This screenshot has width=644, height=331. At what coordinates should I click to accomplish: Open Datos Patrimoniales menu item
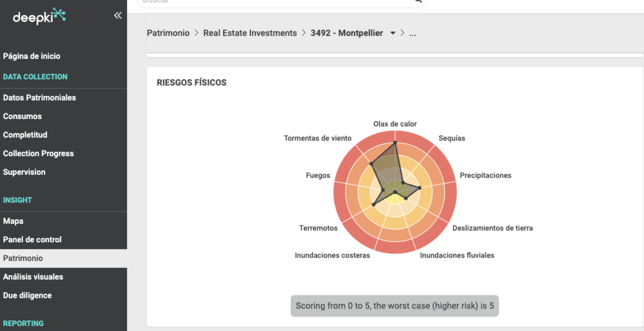pos(39,98)
